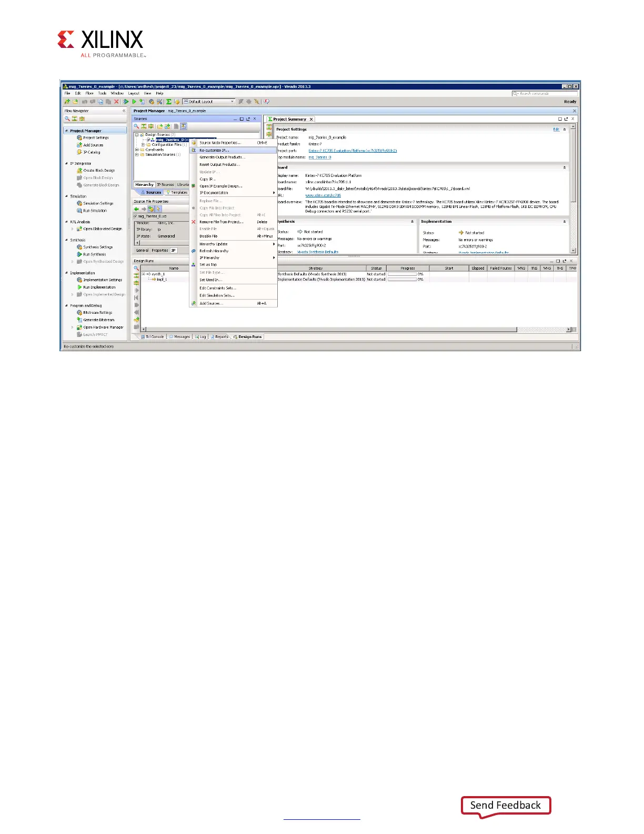
Task: Click the Run Implementation play icon
Action: [79, 287]
